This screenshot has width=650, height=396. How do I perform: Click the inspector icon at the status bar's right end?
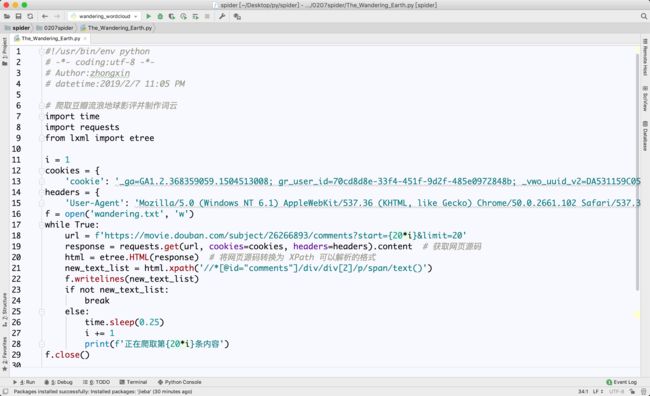[x=643, y=391]
